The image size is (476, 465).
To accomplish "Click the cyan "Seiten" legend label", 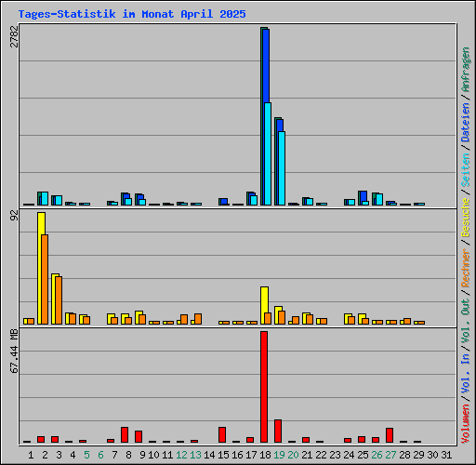I will tap(465, 170).
